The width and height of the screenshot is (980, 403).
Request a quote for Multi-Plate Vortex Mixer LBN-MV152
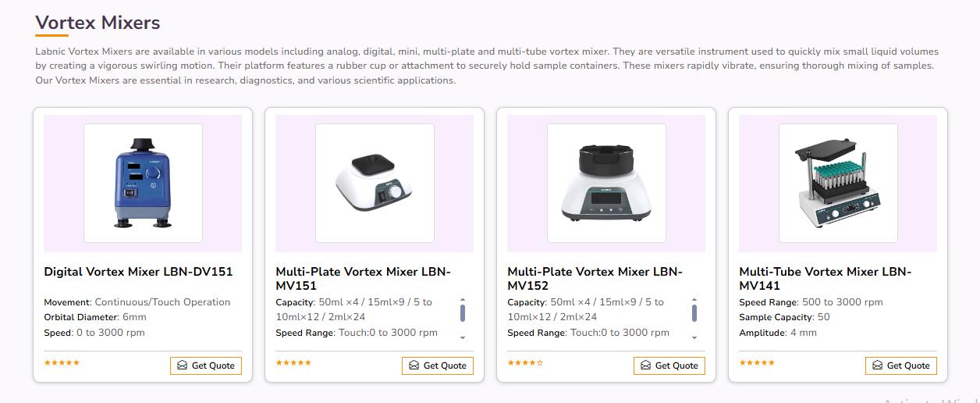coord(669,366)
